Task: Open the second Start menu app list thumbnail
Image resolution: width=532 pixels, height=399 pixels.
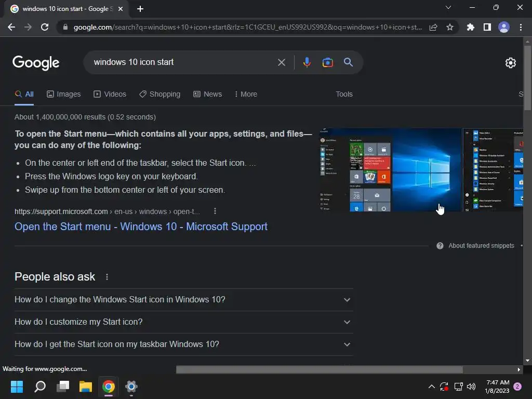Action: (494, 170)
